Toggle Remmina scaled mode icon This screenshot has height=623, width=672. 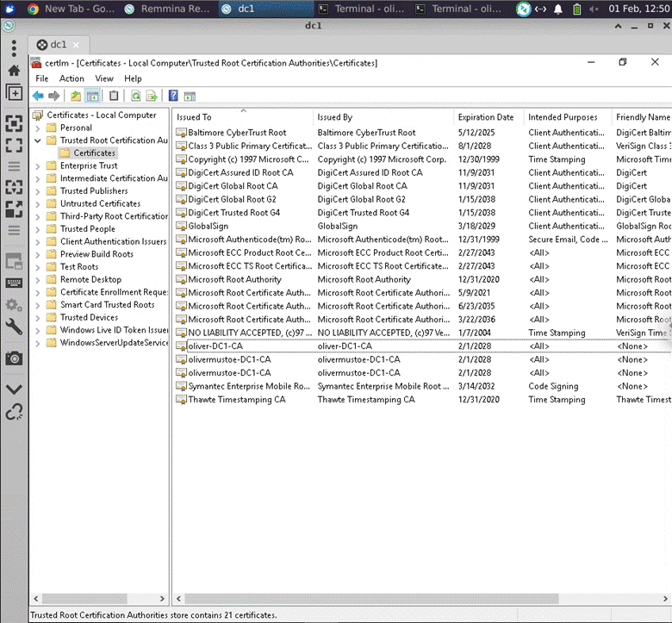14,209
